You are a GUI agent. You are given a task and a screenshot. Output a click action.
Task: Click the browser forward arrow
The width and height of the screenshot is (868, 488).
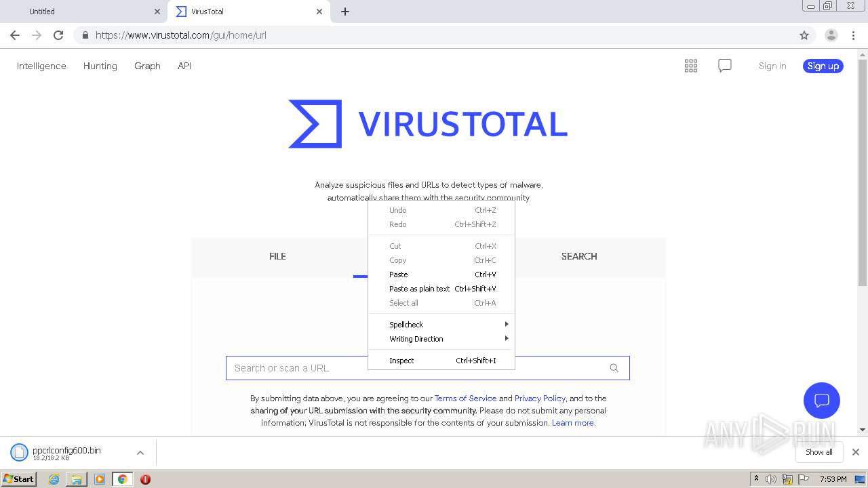point(37,35)
